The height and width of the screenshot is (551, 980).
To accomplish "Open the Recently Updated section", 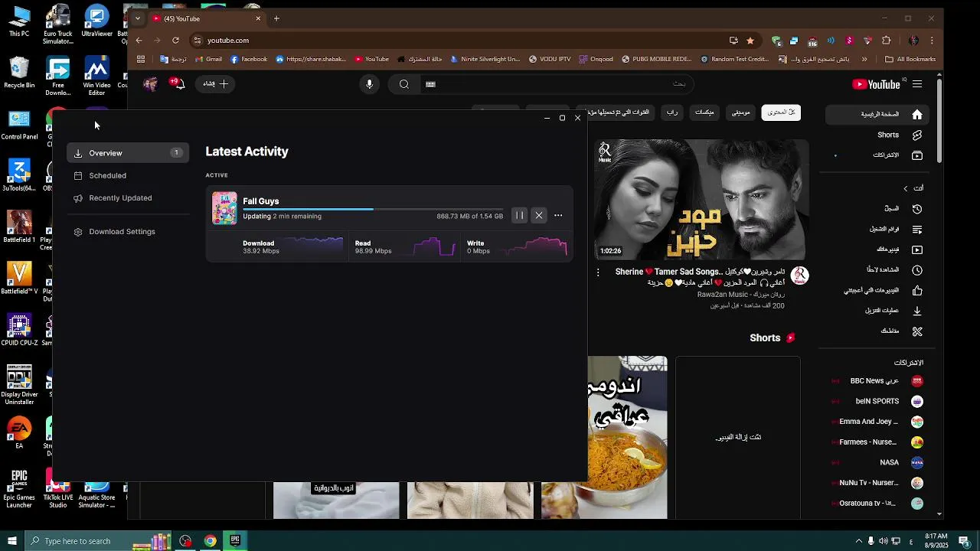I will click(x=120, y=197).
